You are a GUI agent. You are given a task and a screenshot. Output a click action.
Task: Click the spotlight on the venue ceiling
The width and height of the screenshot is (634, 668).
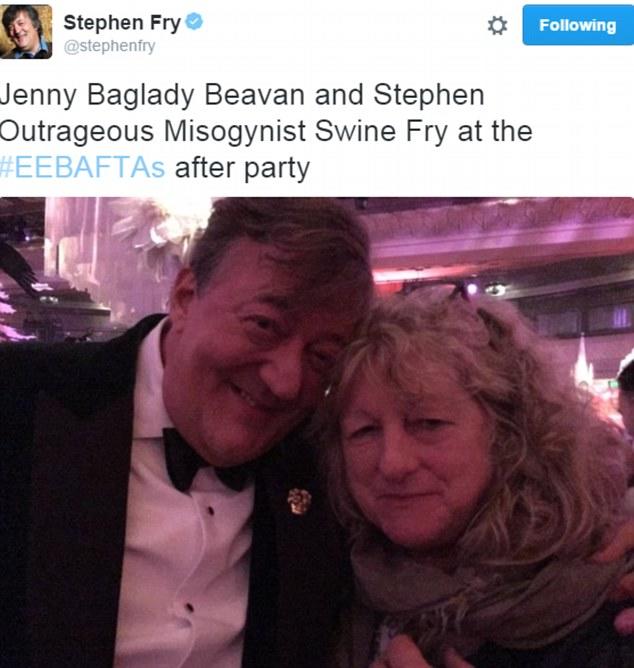[x=473, y=289]
